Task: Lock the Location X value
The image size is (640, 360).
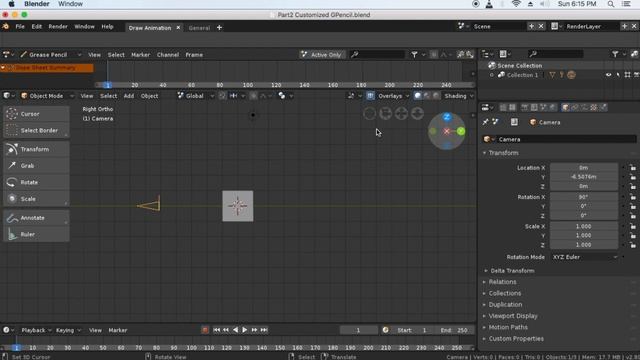Action: (x=633, y=168)
